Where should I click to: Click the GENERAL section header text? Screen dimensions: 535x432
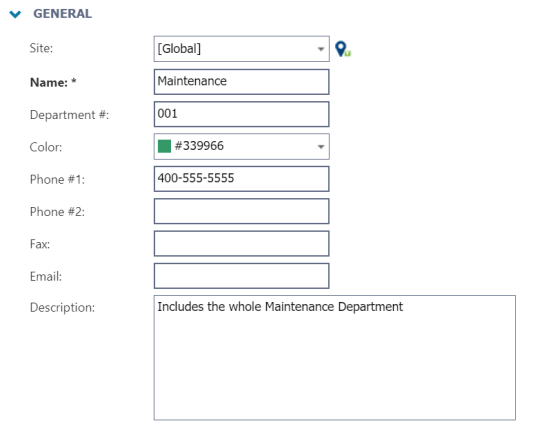[62, 14]
